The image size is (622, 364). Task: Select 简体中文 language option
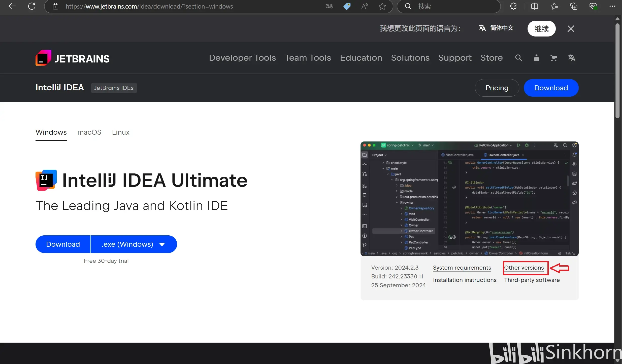496,28
